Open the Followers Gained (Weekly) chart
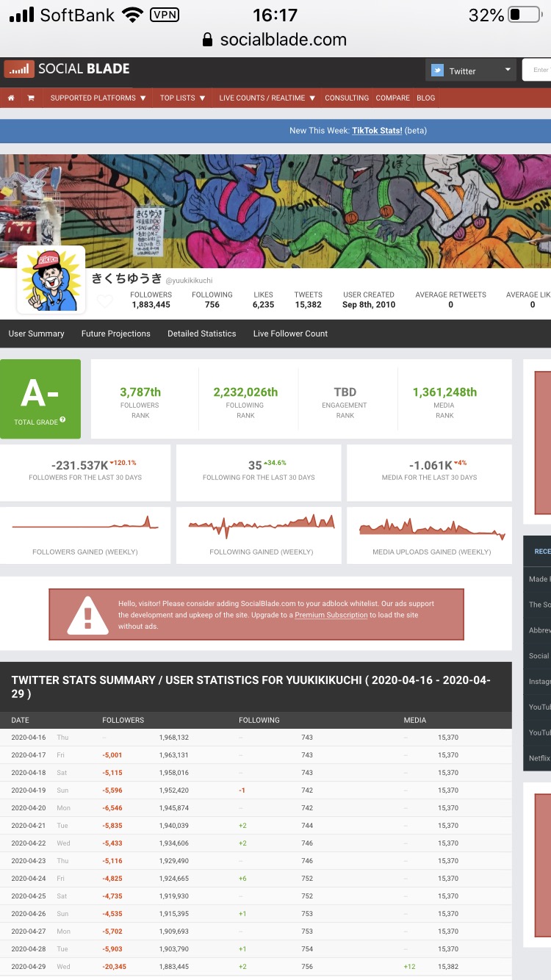Screen dimensions: 551x980 85,535
